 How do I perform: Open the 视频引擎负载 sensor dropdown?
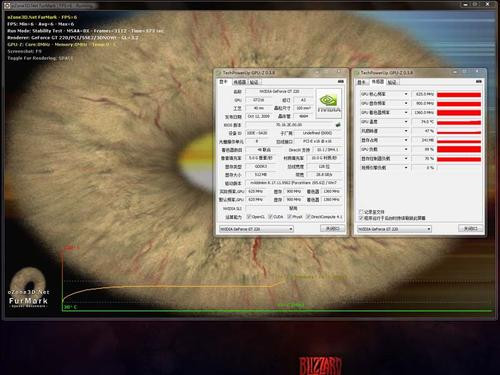click(x=406, y=167)
